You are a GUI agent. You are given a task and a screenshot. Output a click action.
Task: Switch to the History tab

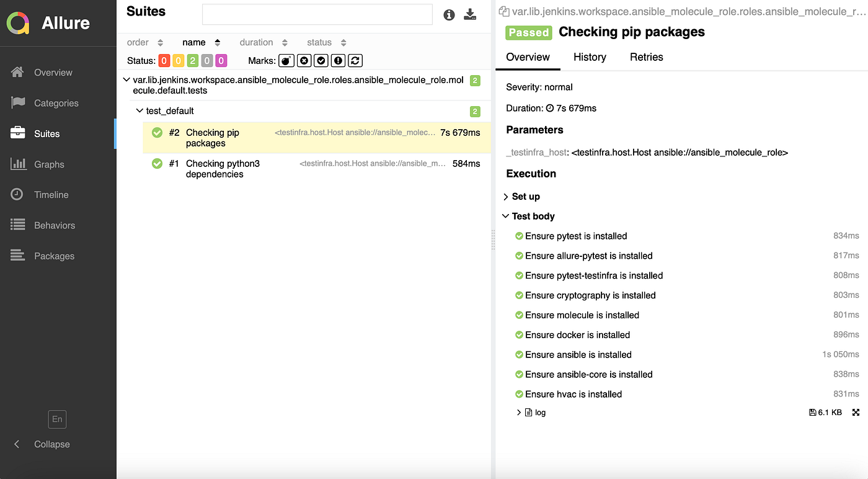[x=589, y=56]
